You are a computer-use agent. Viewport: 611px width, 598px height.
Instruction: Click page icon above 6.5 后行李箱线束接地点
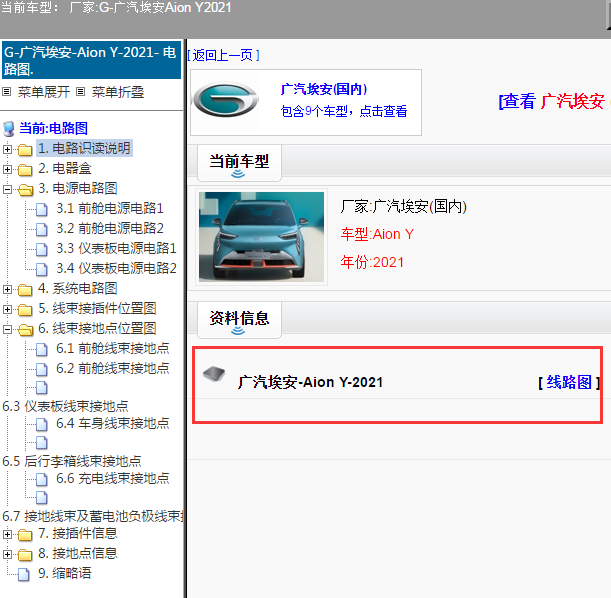point(42,443)
